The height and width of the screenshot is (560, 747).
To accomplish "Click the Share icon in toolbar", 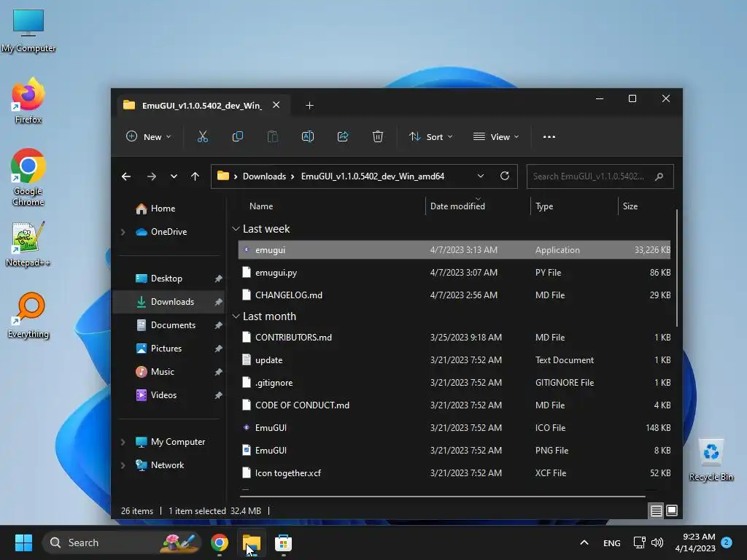I will pyautogui.click(x=343, y=136).
